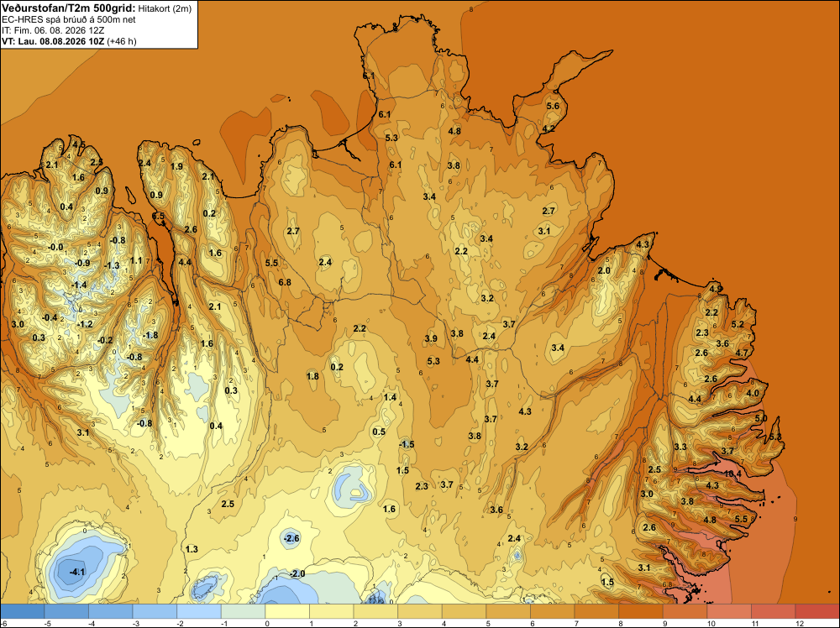Click the -0.0 temperature value

point(55,248)
